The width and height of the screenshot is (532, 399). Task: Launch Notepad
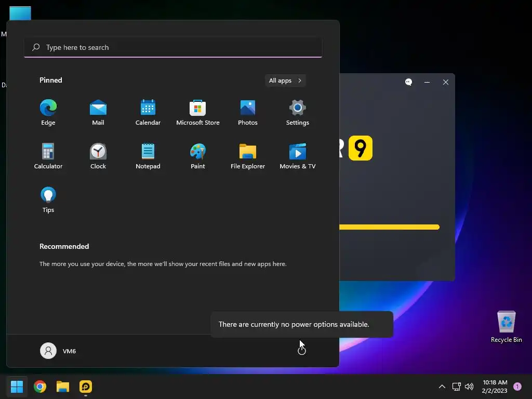[x=148, y=156]
